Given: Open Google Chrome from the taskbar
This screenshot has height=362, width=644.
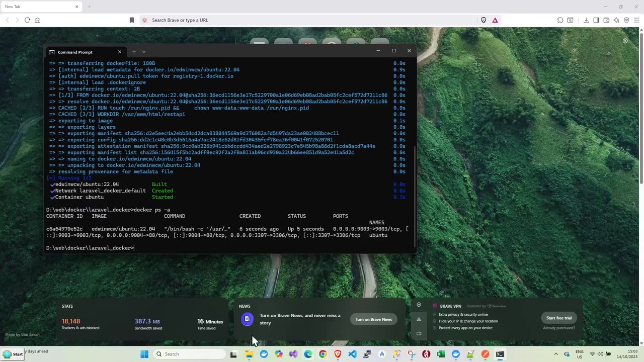Looking at the screenshot, I should 323,354.
